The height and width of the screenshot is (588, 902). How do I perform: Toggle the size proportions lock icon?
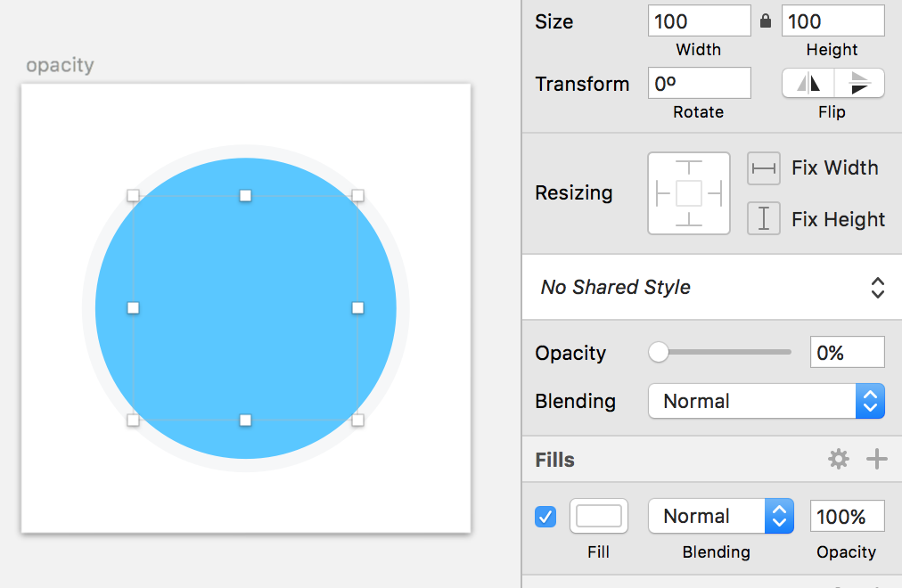click(x=766, y=21)
